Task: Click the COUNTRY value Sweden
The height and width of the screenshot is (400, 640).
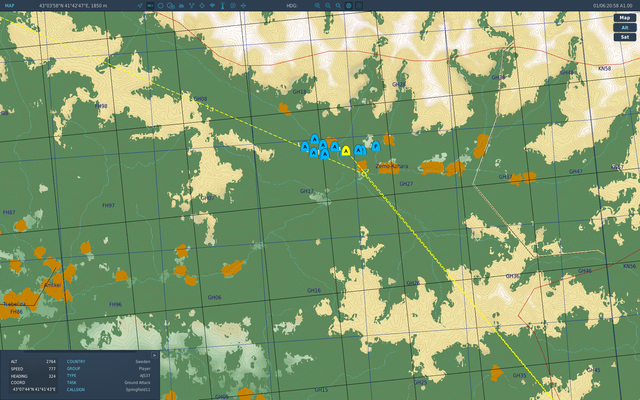Action: [143, 362]
